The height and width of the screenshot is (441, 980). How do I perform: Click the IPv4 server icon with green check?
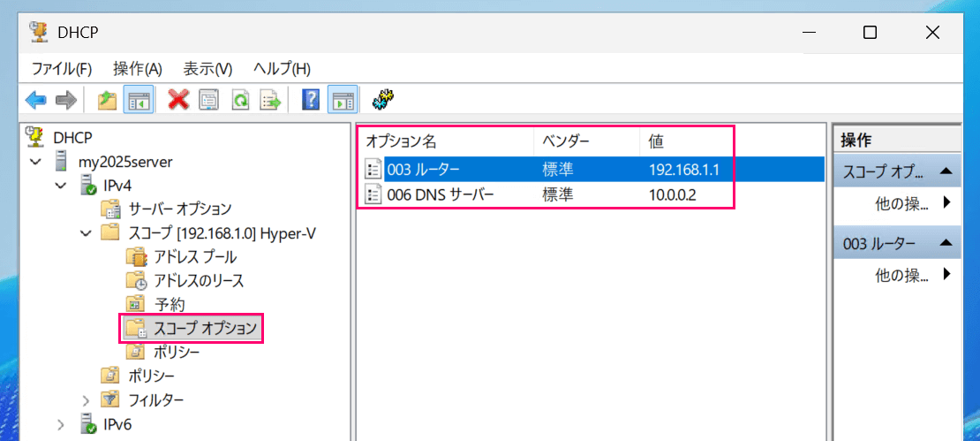[x=87, y=185]
